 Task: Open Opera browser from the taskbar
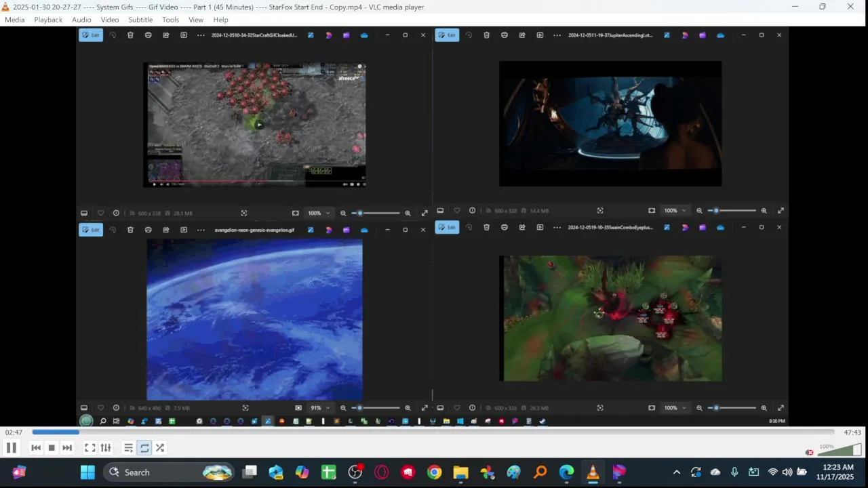click(x=382, y=472)
